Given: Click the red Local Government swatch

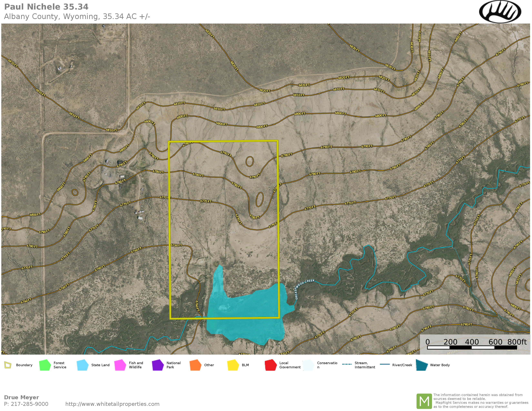Looking at the screenshot, I should 270,365.
